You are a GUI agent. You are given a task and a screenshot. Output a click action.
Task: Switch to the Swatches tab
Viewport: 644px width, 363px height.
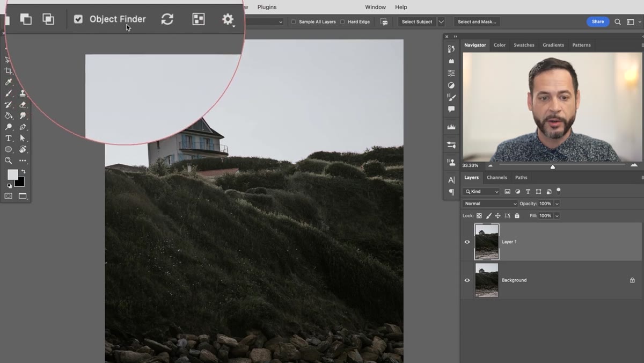point(524,45)
